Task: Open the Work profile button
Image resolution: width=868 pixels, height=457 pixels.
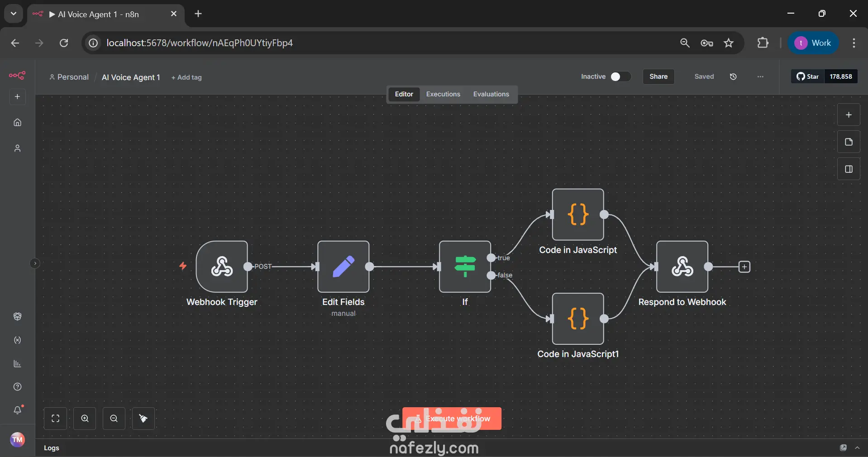Action: pos(813,43)
